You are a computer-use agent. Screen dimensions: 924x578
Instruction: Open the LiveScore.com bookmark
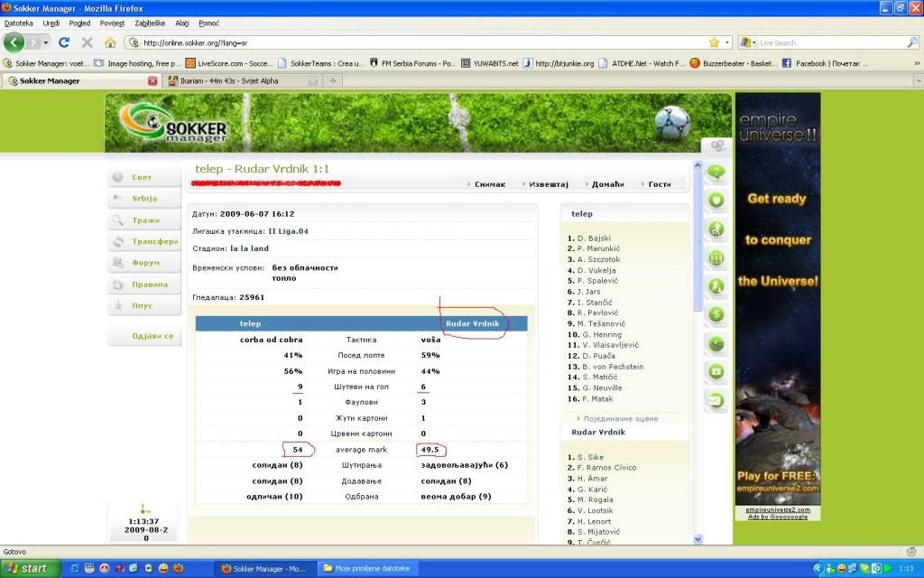[229, 63]
